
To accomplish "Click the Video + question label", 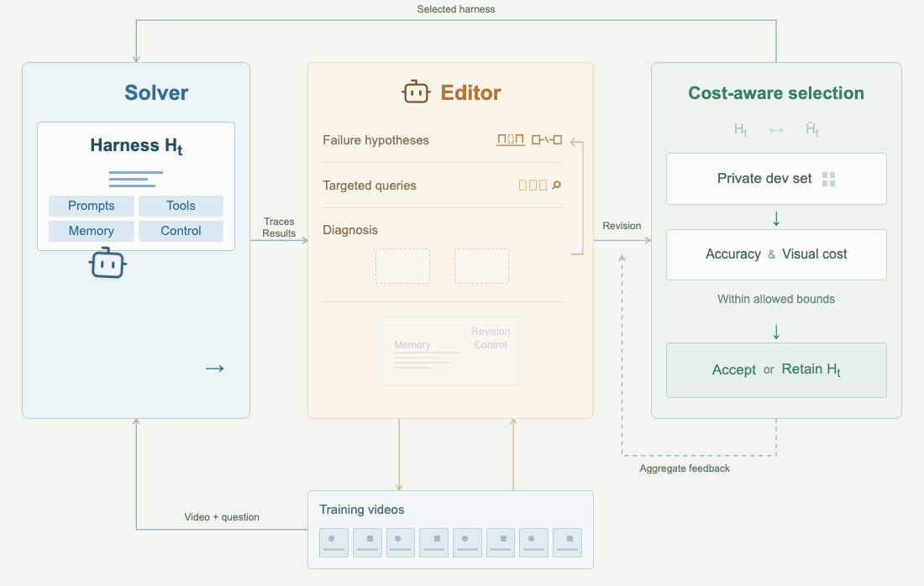I will [x=222, y=516].
